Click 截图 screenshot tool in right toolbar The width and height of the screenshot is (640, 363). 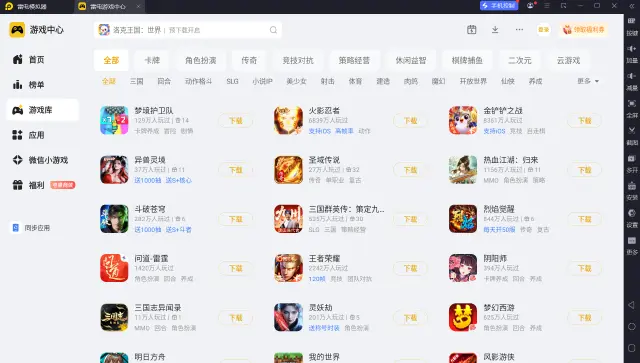coord(632,136)
